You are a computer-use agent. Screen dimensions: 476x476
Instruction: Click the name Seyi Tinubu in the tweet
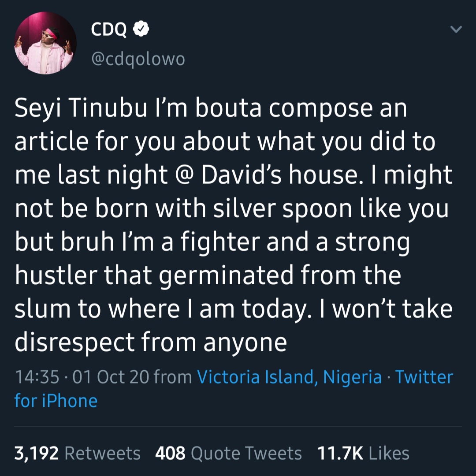point(80,109)
